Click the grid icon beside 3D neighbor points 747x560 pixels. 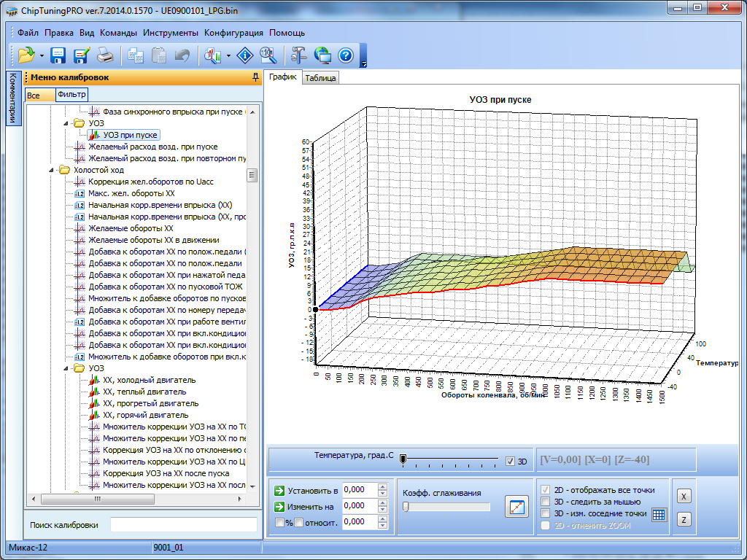(659, 514)
